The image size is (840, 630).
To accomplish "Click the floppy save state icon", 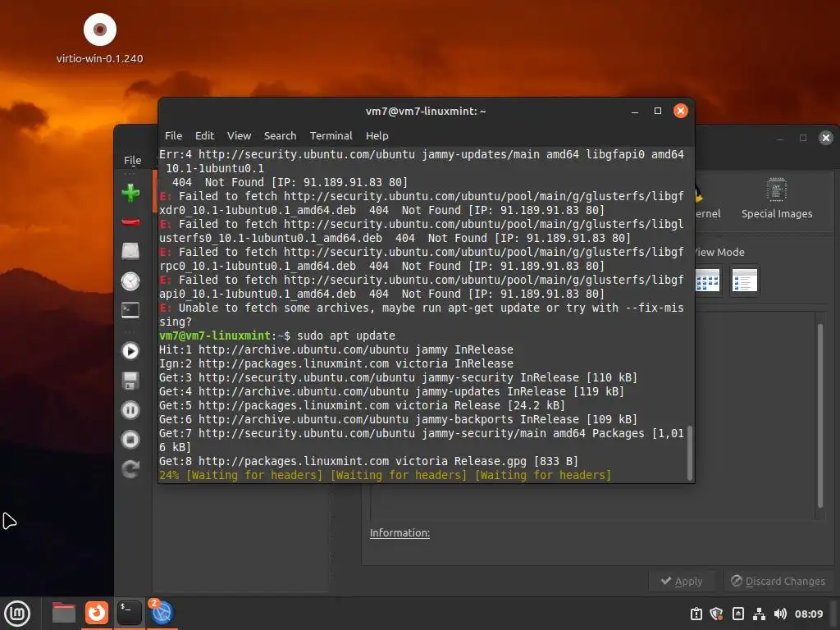I will click(130, 381).
